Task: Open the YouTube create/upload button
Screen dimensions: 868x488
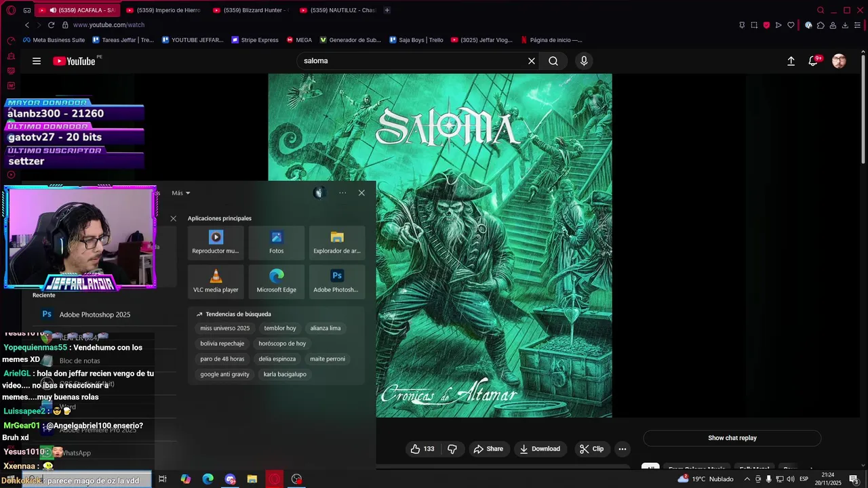Action: 791,61
